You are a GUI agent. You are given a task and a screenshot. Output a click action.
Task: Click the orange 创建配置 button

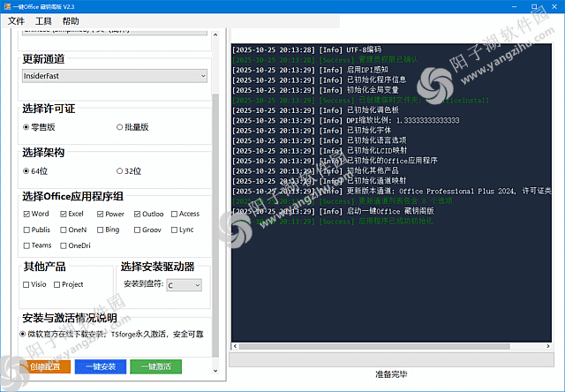pyautogui.click(x=45, y=366)
